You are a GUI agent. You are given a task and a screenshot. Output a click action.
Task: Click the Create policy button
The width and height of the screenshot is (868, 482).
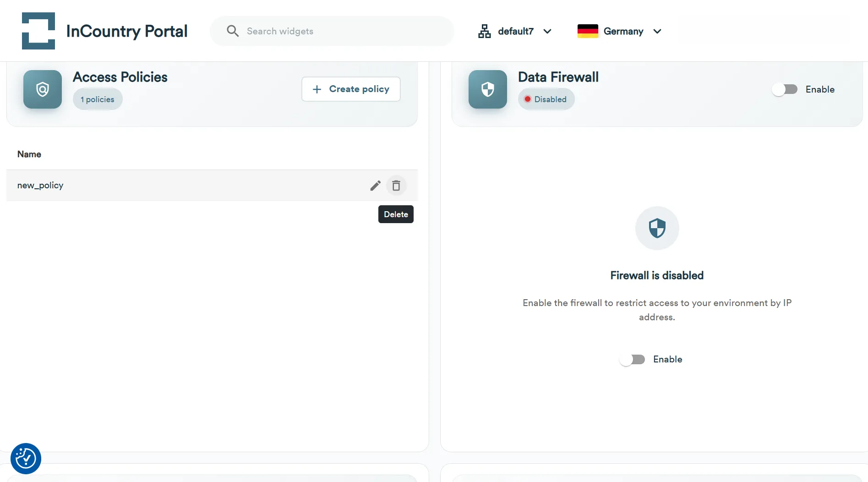tap(351, 89)
